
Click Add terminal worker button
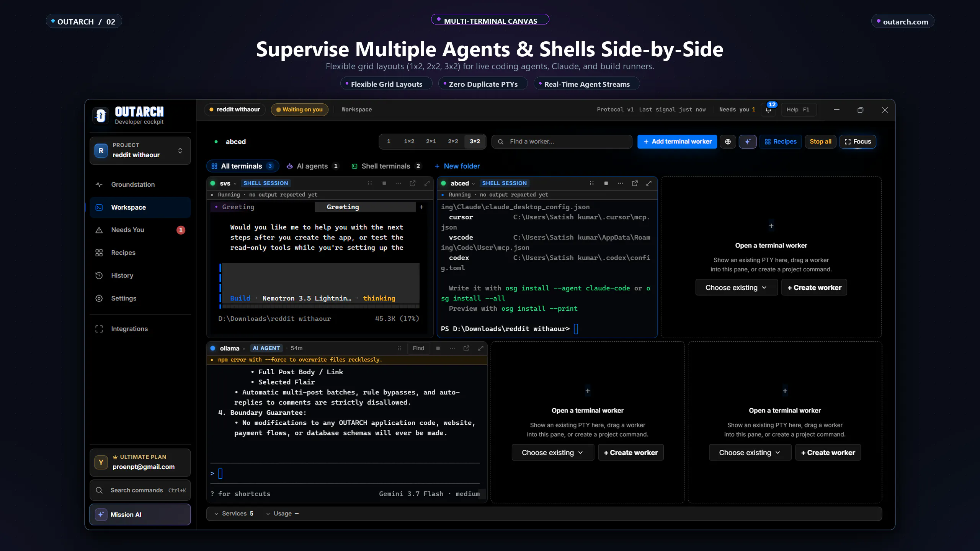click(x=677, y=142)
